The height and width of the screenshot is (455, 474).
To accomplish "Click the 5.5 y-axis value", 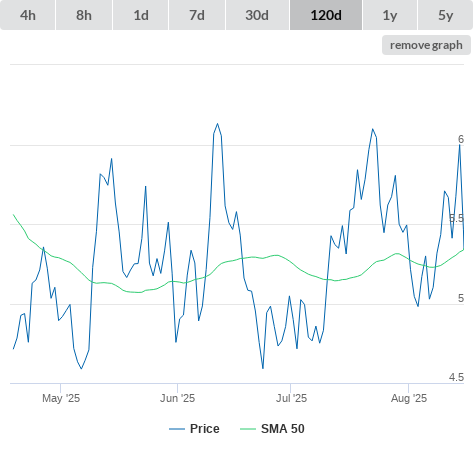I will click(x=456, y=218).
